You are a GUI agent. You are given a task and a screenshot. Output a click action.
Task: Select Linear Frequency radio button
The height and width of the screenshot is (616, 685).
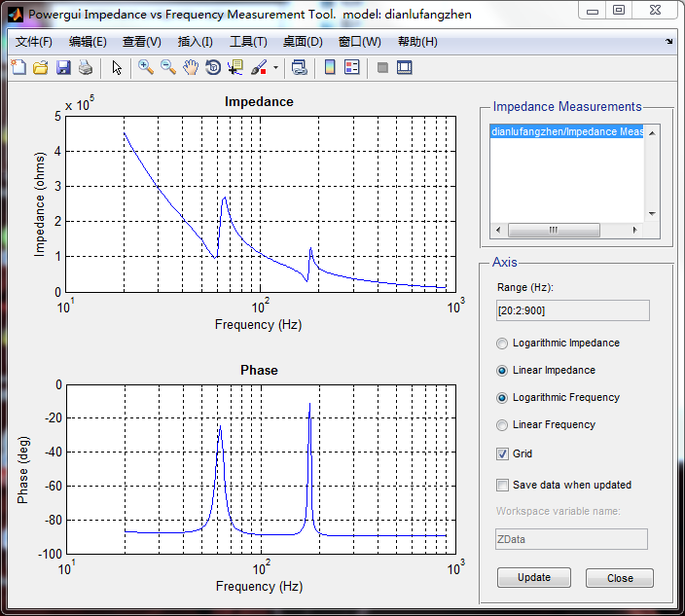pos(502,425)
